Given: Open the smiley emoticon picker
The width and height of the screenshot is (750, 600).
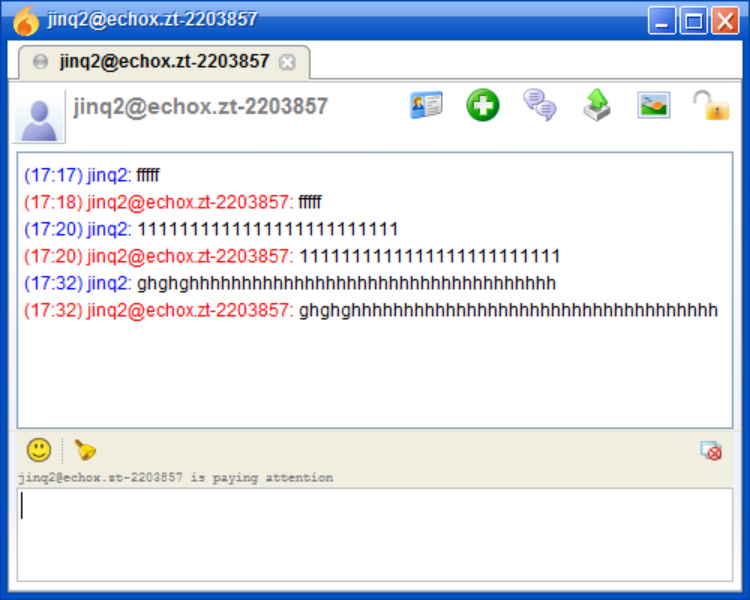Looking at the screenshot, I should pos(39,450).
